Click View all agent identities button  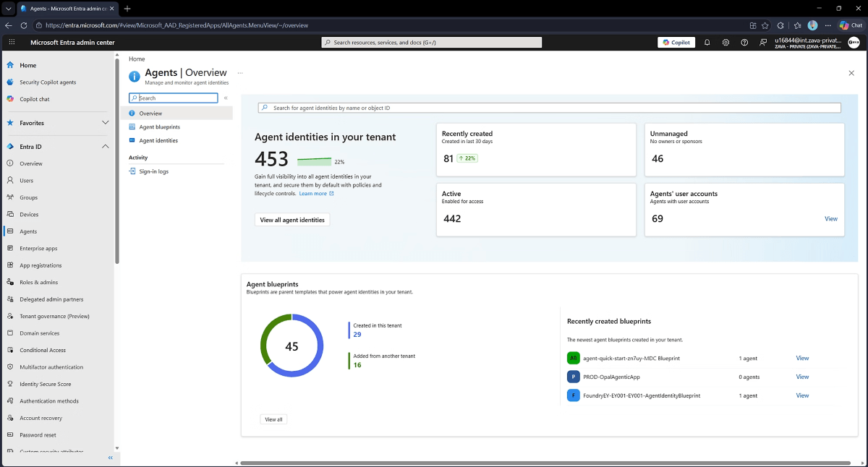point(292,220)
